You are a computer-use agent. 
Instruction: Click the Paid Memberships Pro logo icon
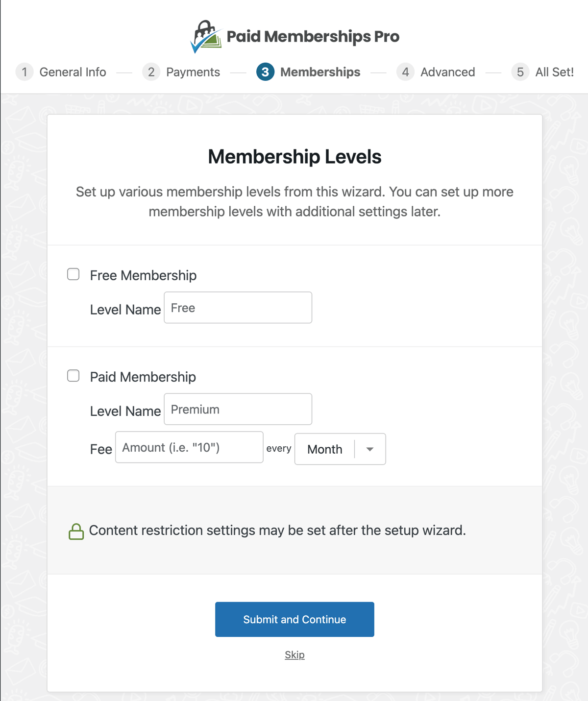(206, 37)
